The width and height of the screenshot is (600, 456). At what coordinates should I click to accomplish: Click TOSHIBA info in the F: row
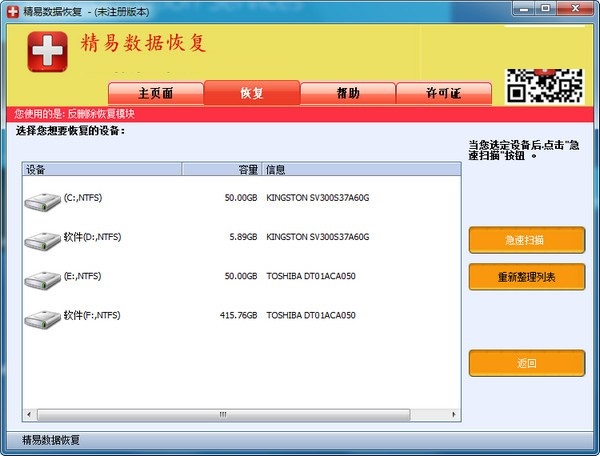(311, 315)
